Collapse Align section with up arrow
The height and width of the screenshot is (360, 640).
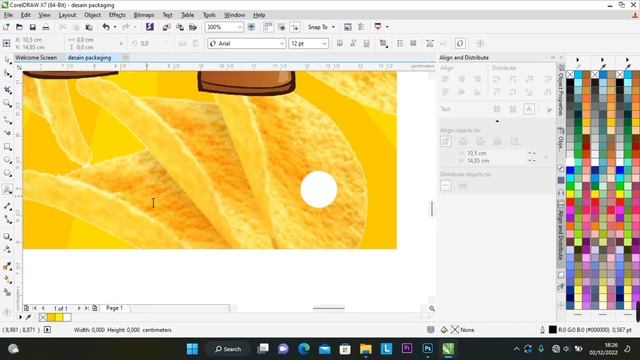click(497, 121)
